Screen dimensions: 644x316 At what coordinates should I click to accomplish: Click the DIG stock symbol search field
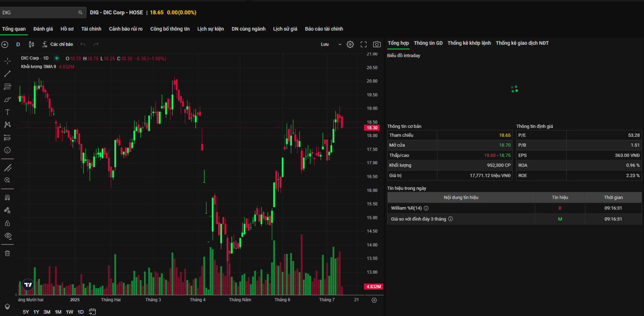point(43,13)
